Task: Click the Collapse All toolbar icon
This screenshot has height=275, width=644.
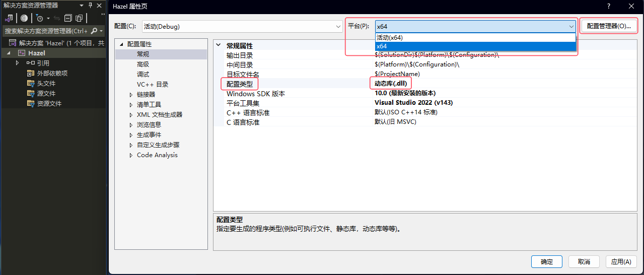Action: [68, 18]
